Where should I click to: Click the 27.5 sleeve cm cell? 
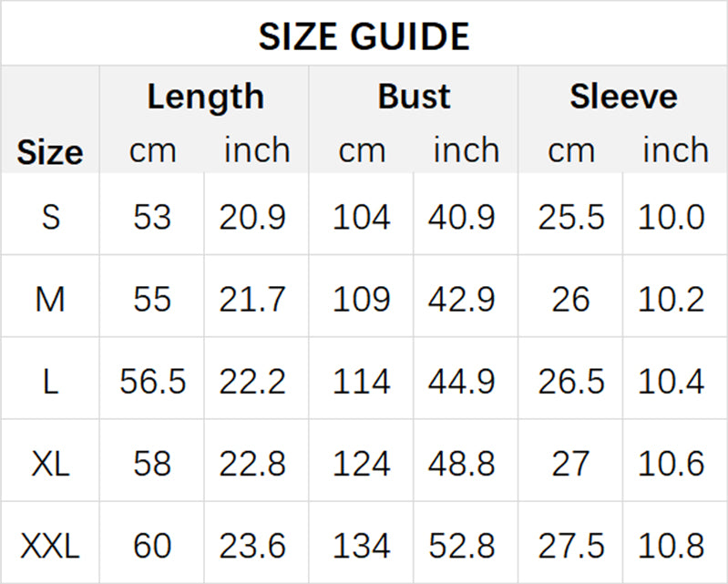click(571, 546)
